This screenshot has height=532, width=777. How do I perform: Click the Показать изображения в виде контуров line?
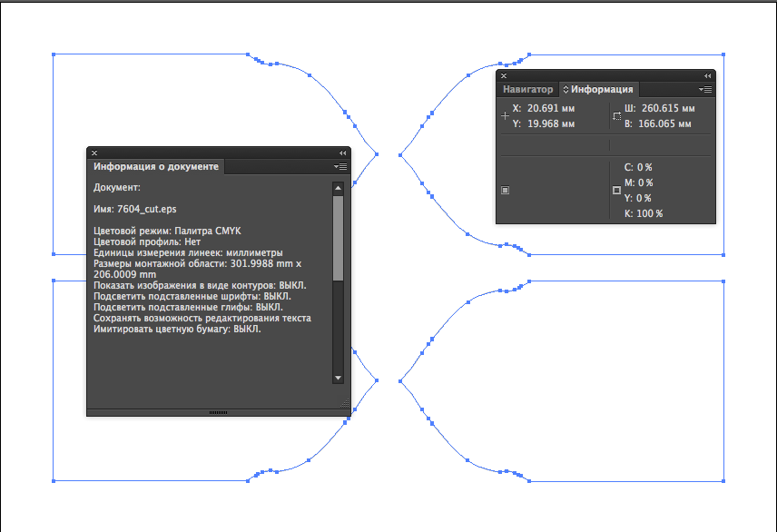pos(200,285)
